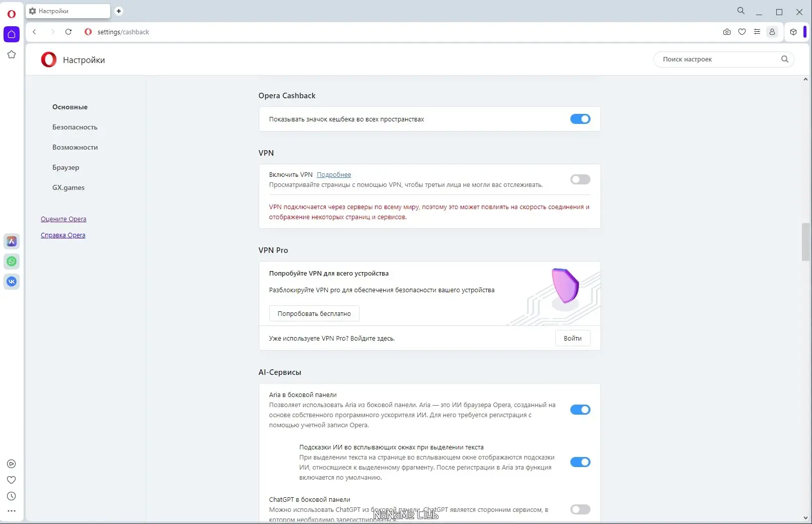This screenshot has height=524, width=812.
Task: Open the Безопасность settings section
Action: click(x=75, y=127)
